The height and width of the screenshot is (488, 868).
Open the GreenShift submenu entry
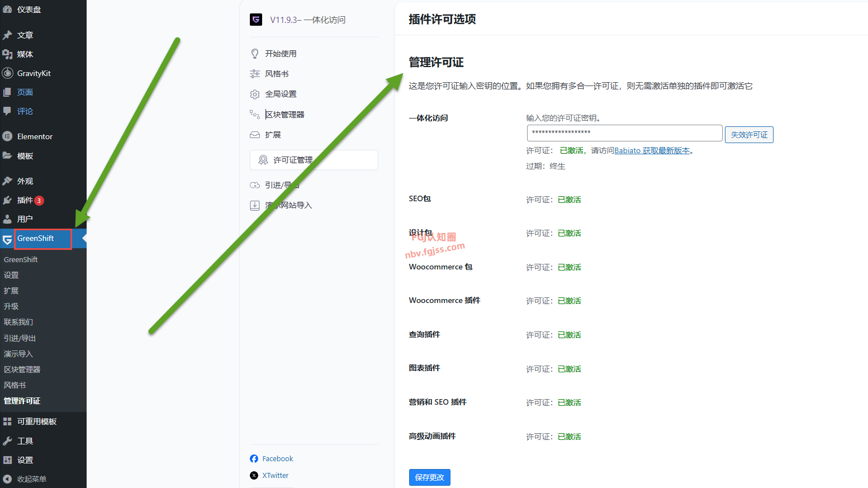[x=21, y=259]
